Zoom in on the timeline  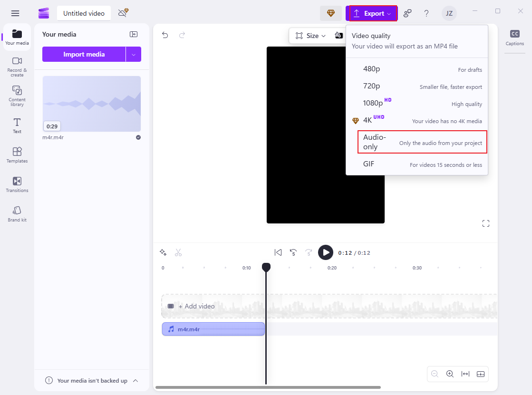point(450,374)
